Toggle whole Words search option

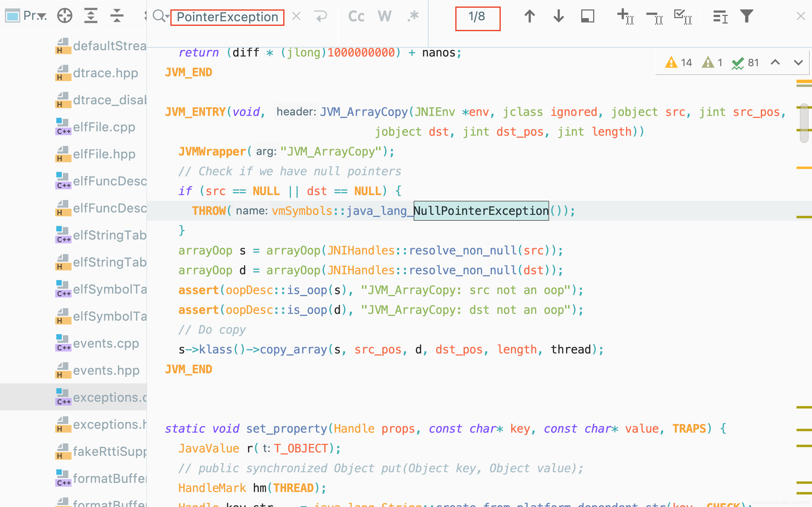384,16
